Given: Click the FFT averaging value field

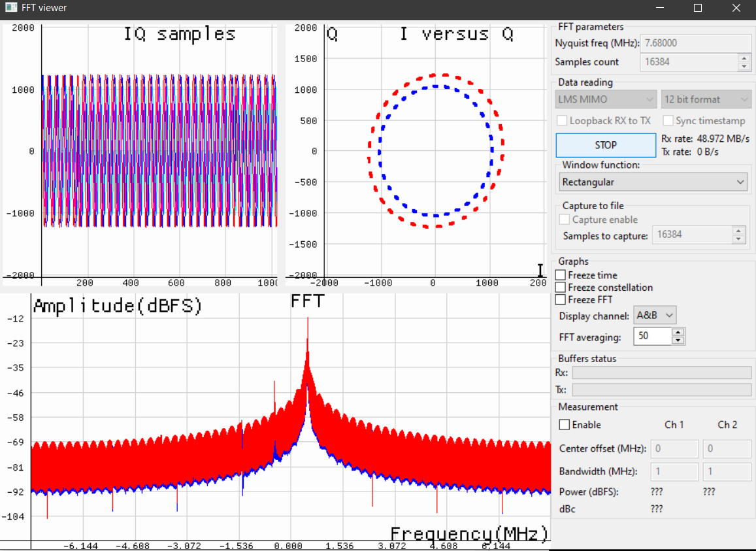Looking at the screenshot, I should click(652, 337).
